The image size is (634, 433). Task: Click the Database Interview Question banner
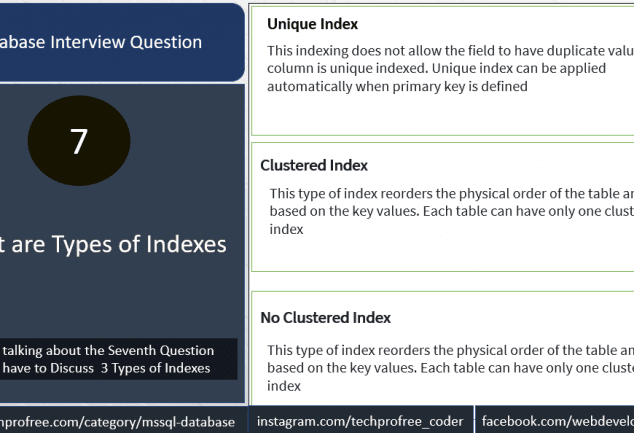pos(121,42)
